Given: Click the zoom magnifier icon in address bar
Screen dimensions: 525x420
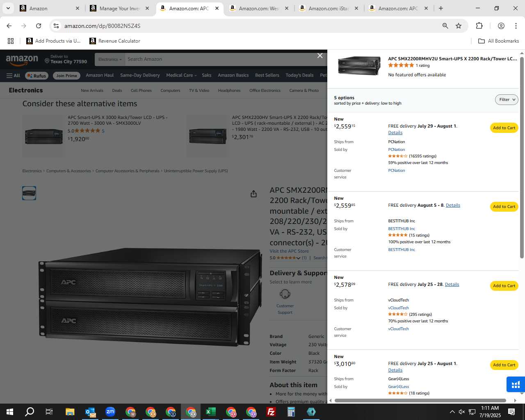Looking at the screenshot, I should pyautogui.click(x=445, y=26).
